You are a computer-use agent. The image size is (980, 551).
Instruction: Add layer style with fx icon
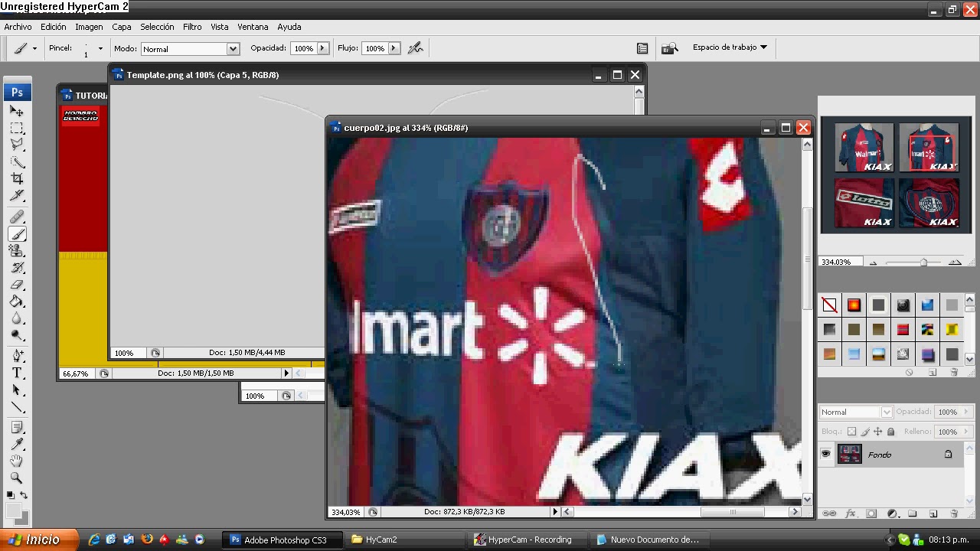click(x=850, y=514)
